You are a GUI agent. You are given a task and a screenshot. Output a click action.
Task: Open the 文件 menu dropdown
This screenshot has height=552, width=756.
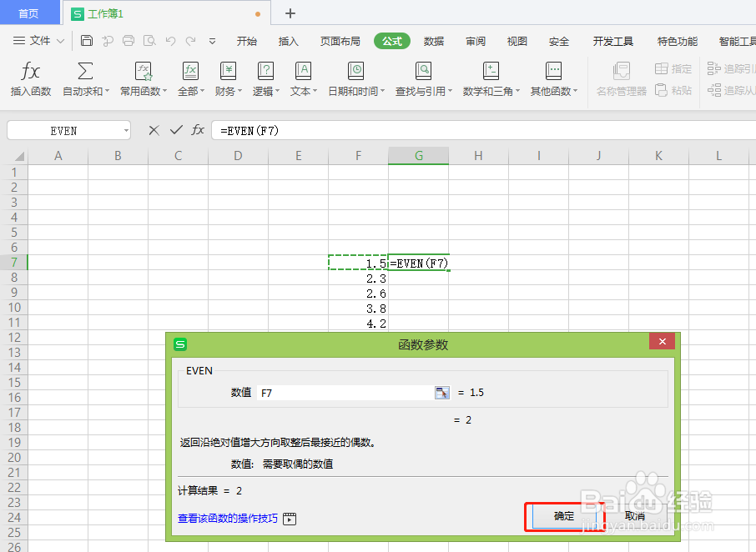pos(38,41)
